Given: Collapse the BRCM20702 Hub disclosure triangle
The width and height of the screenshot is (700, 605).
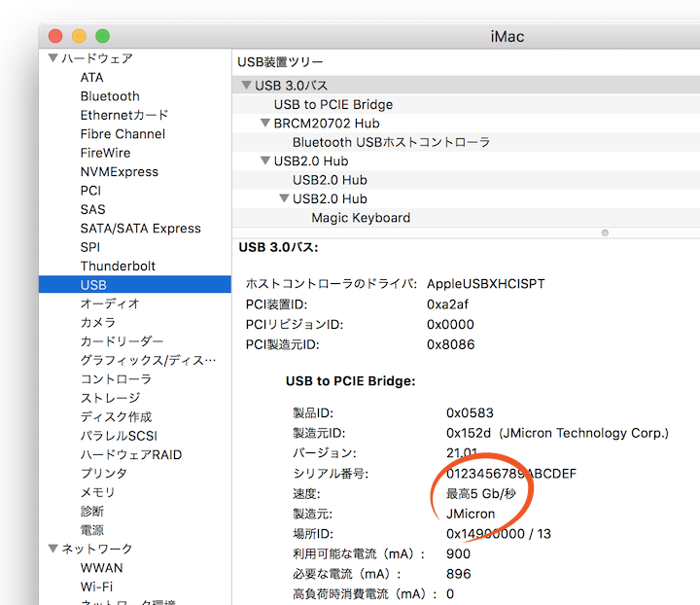Looking at the screenshot, I should coord(265,123).
